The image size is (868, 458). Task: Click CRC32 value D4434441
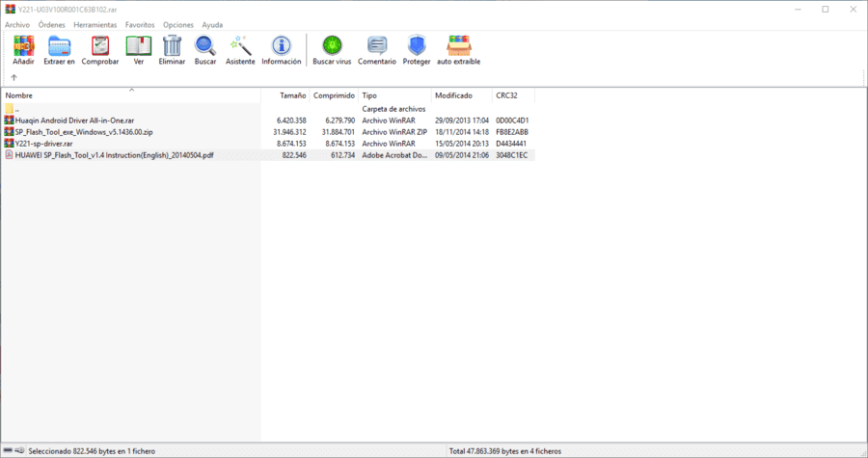[x=511, y=144]
